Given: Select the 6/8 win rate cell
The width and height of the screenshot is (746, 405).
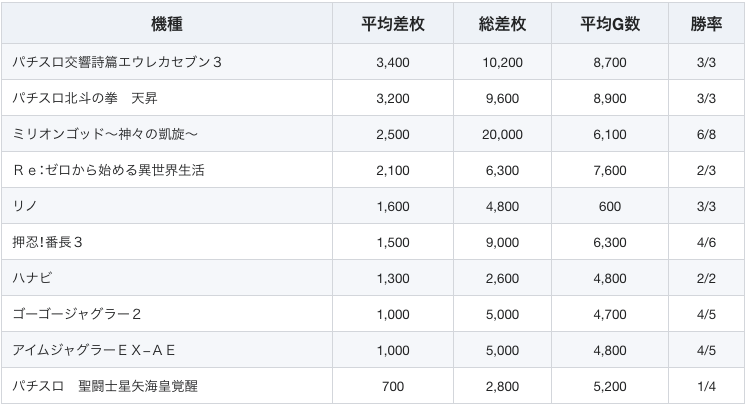Looking at the screenshot, I should pos(705,134).
